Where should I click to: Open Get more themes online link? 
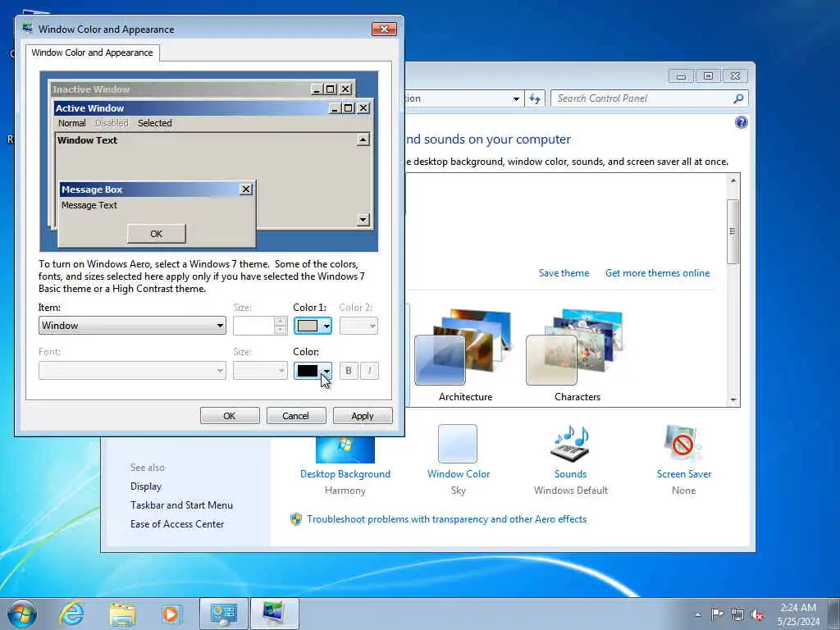point(657,273)
